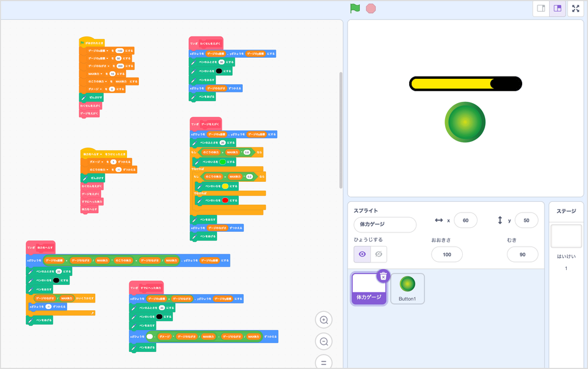Click the sprite x position field

pos(465,220)
